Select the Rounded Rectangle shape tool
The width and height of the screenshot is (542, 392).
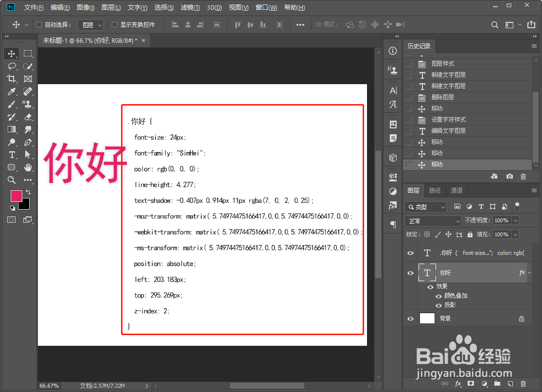click(11, 167)
